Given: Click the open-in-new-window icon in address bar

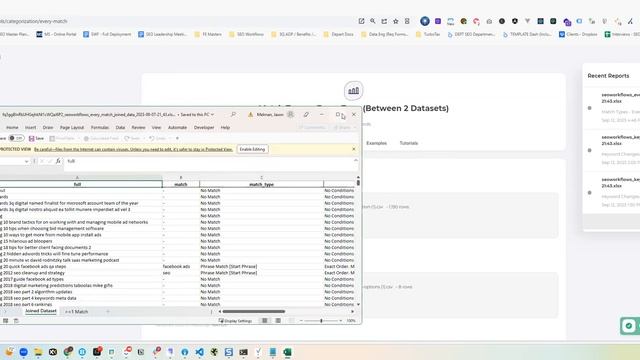Looking at the screenshot, I should (x=361, y=21).
